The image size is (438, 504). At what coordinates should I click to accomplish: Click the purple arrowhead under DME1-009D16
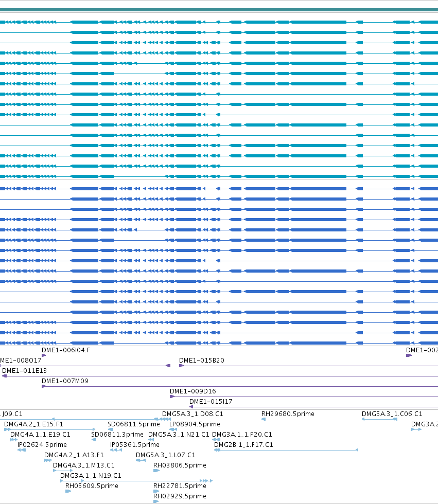pyautogui.click(x=172, y=397)
